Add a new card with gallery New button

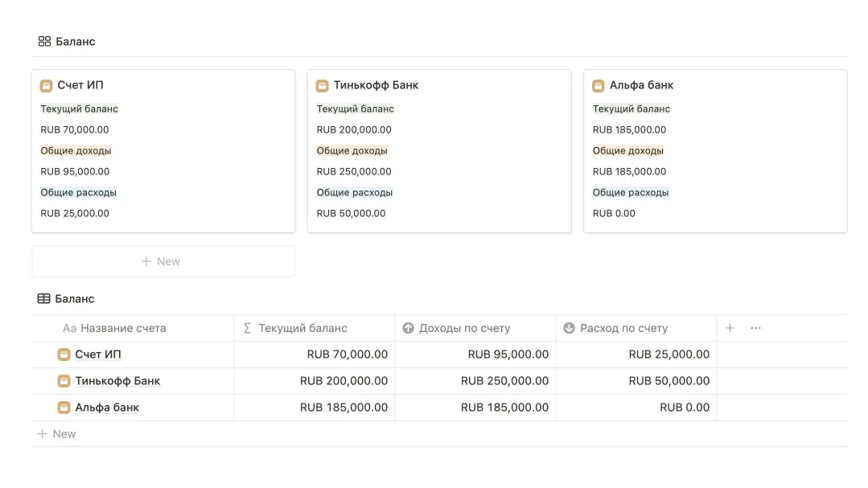162,261
